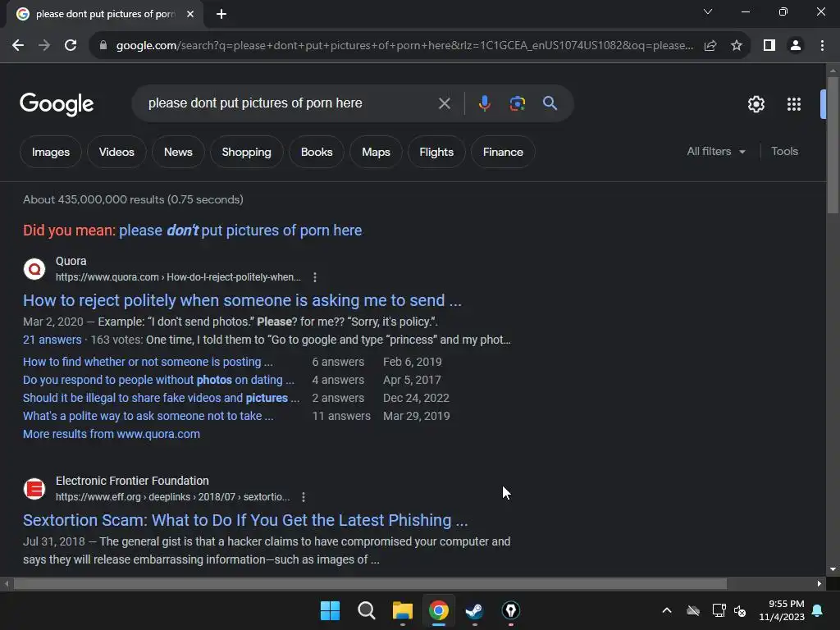Switch to Images results

(x=51, y=152)
